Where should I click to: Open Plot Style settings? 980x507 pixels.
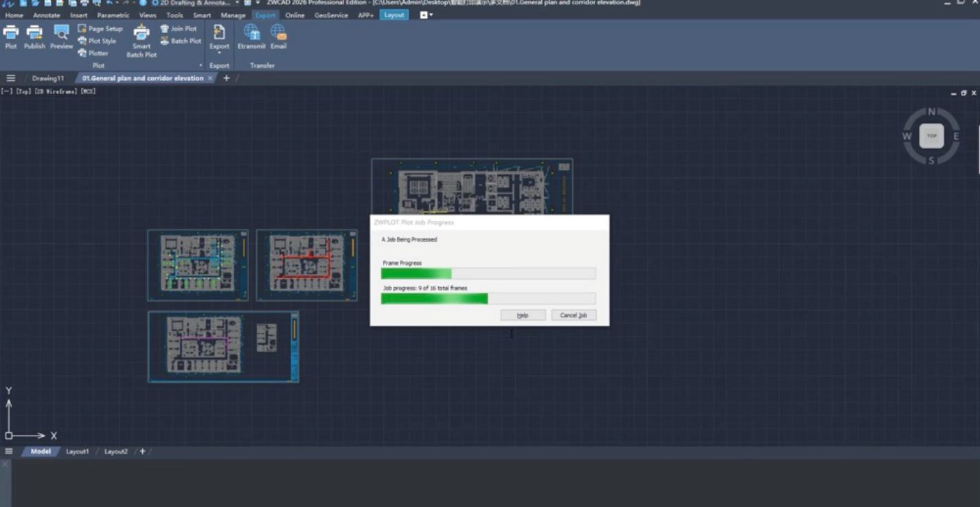[97, 41]
